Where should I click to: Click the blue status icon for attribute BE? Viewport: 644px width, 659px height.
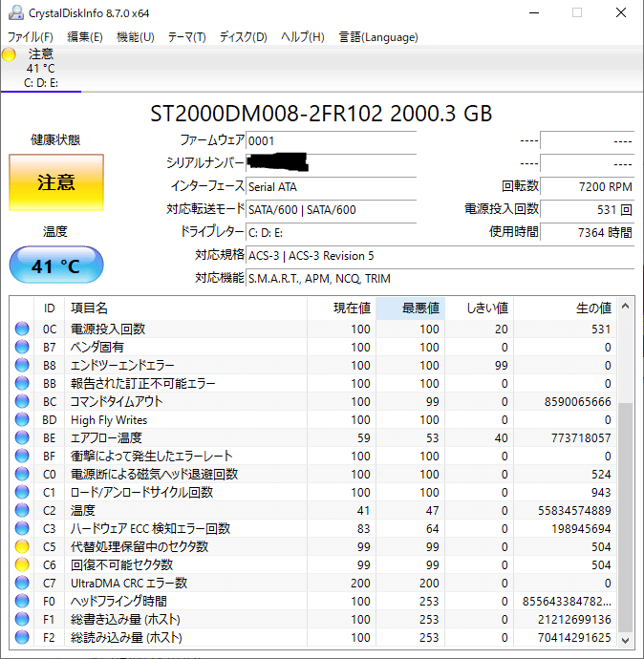pyautogui.click(x=22, y=437)
